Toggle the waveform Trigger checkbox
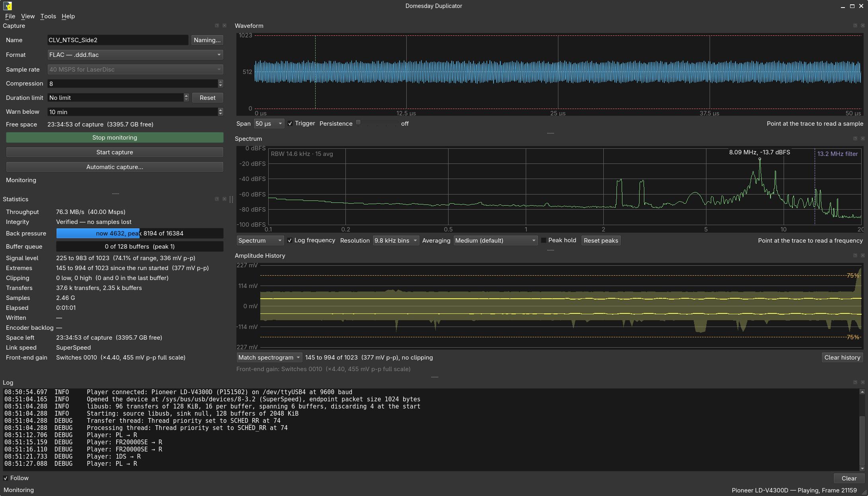Screen dimensions: 868x496 [x=290, y=124]
